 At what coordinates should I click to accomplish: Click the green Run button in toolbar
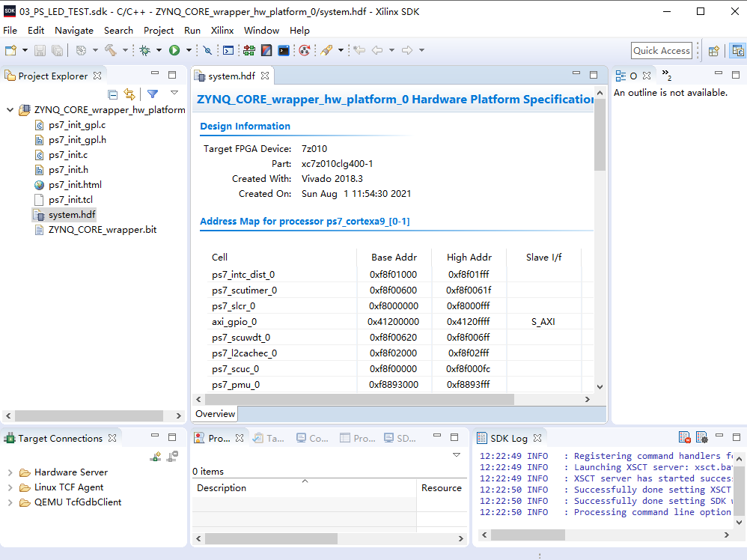point(174,50)
